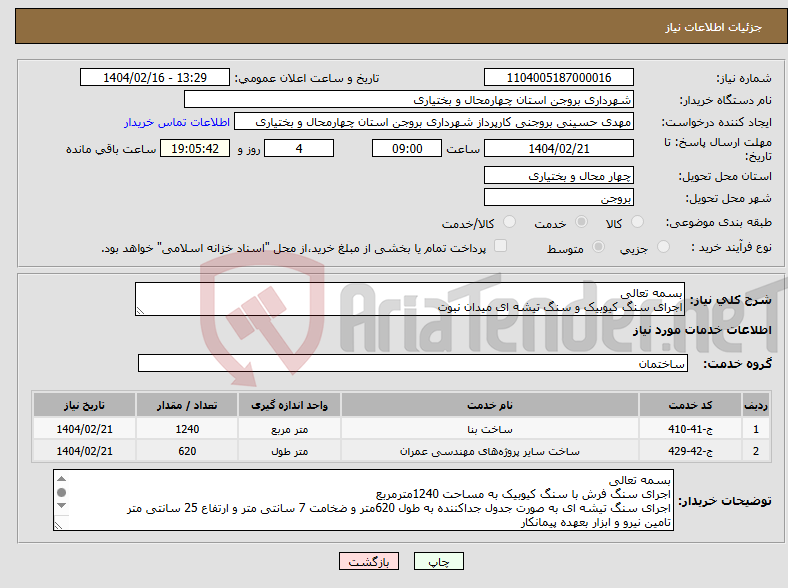Select the کالا/خدمت radio button
Screen dimensions: 788x588
pos(509,222)
